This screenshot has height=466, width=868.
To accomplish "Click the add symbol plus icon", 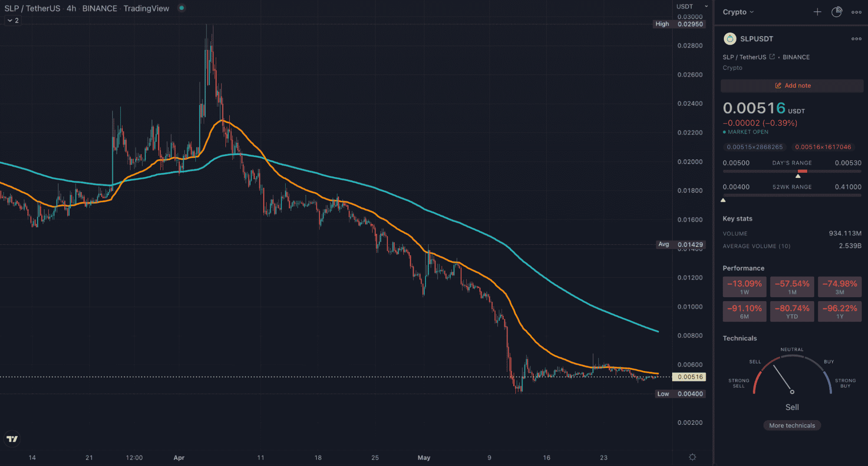I will click(x=817, y=12).
